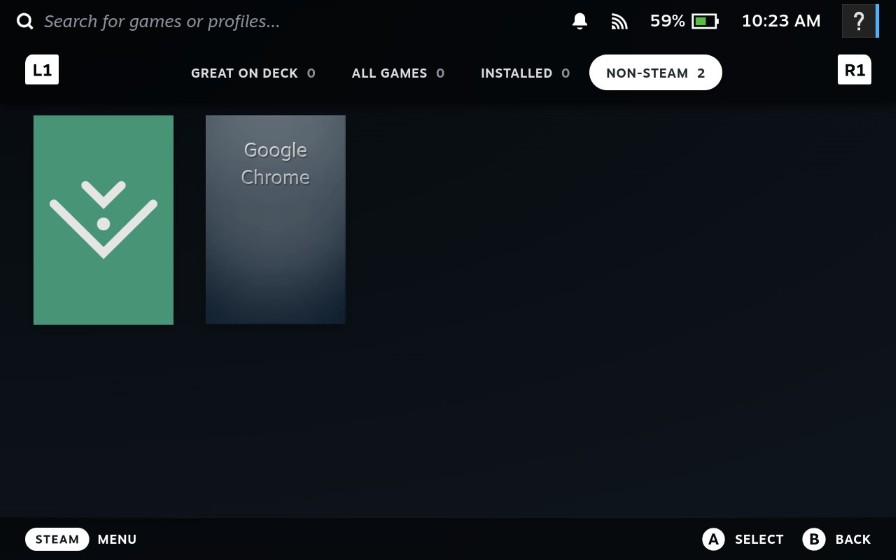
Task: Click the battery indicator icon
Action: pos(705,21)
